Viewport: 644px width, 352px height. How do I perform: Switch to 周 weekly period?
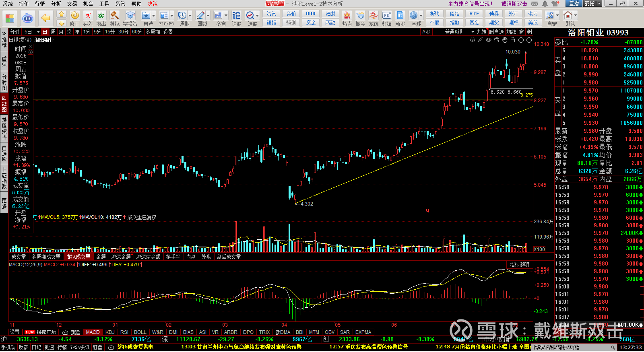pyautogui.click(x=53, y=32)
